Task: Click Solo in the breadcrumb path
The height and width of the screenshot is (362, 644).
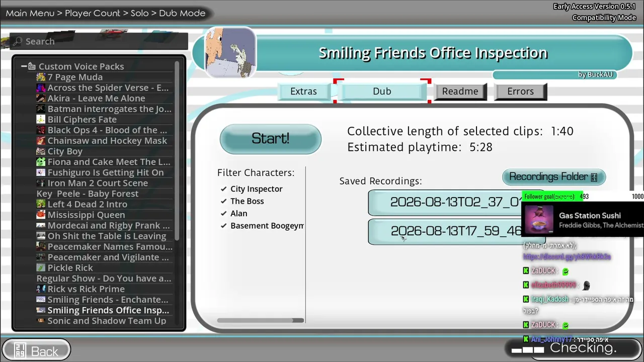Action: pyautogui.click(x=140, y=13)
